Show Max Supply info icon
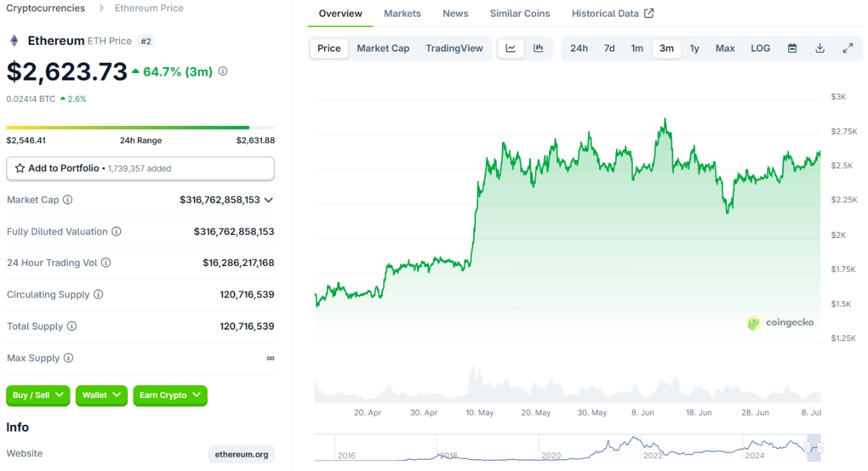Screen dimensions: 868x471 (68, 358)
